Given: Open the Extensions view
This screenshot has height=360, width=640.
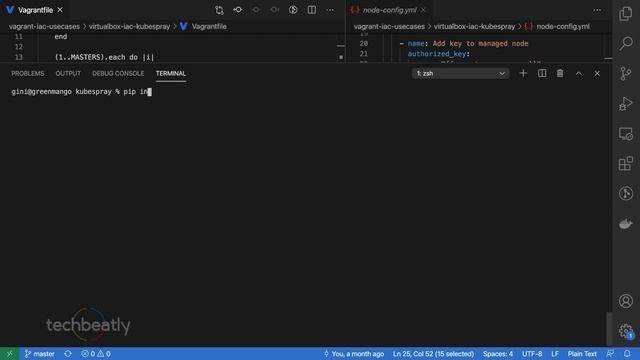Looking at the screenshot, I should tap(626, 164).
